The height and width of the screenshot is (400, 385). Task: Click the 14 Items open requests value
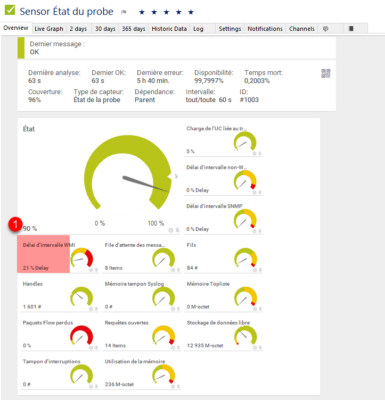(115, 345)
